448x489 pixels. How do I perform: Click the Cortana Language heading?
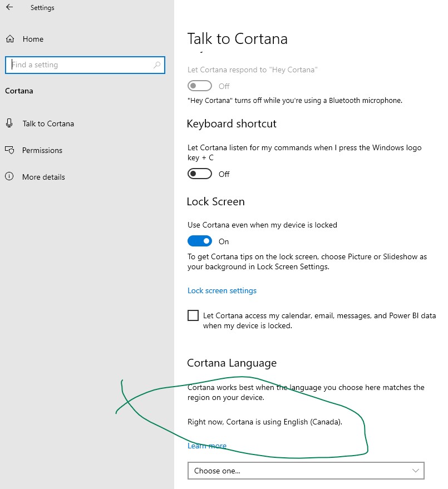(232, 363)
